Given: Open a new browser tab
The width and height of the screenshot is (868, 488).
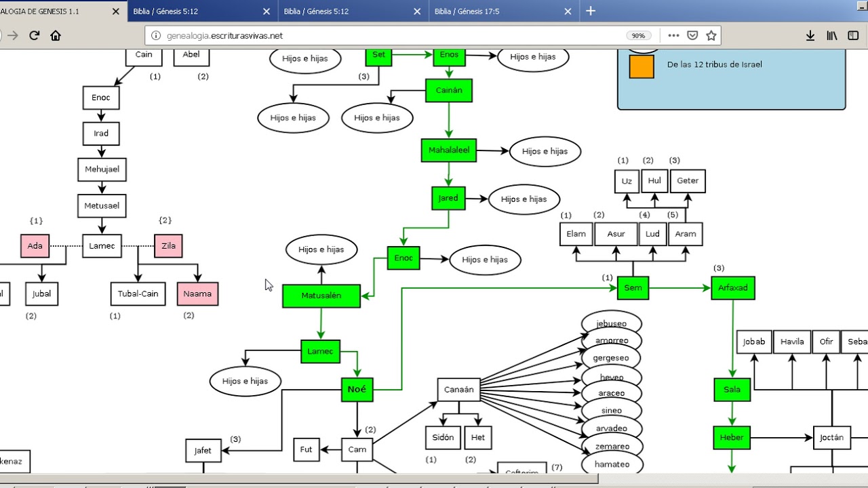Looking at the screenshot, I should 591,11.
